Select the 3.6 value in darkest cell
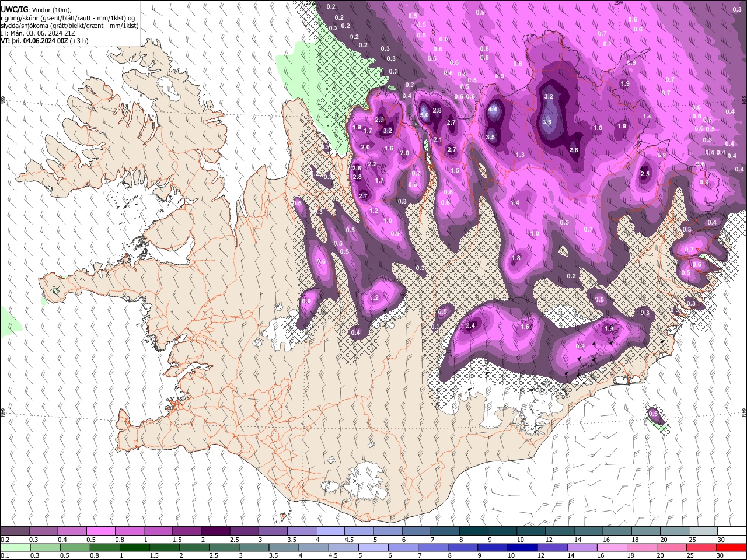747x560 pixels. (x=547, y=123)
